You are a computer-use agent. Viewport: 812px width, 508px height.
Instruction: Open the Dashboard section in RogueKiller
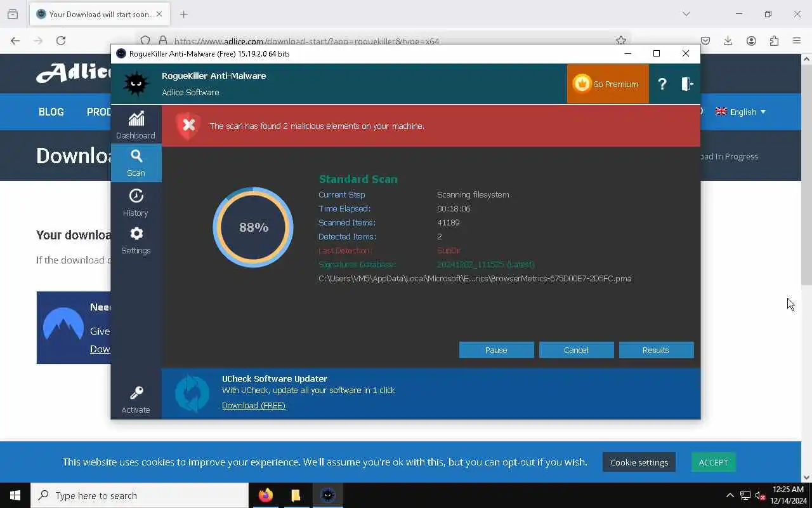click(136, 125)
